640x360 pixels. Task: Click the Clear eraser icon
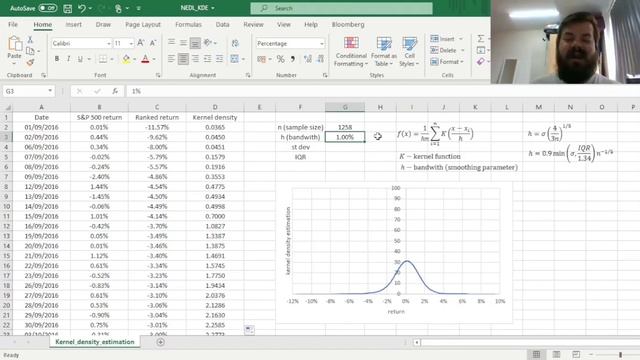pyautogui.click(x=481, y=62)
